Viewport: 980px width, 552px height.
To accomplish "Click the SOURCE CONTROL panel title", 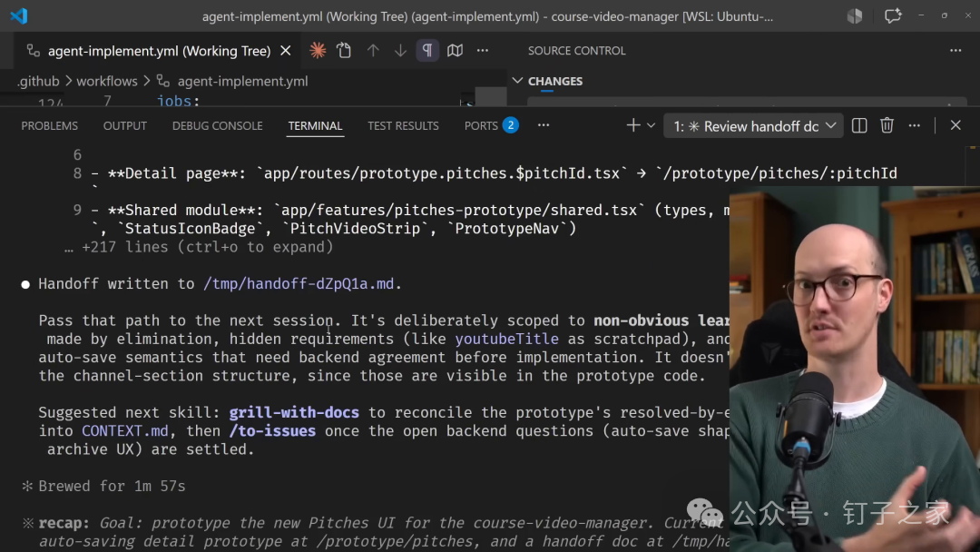I will pyautogui.click(x=576, y=51).
